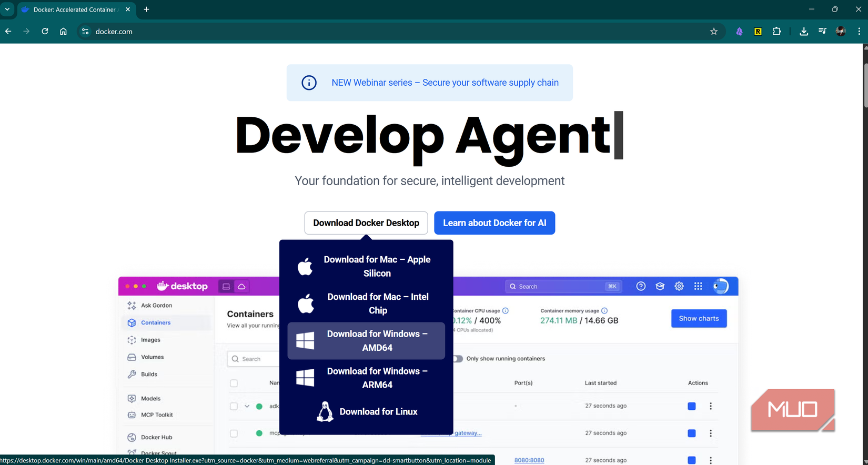Open the first container row's three-dot actions menu
Screen dimensions: 868x465
[x=711, y=406]
